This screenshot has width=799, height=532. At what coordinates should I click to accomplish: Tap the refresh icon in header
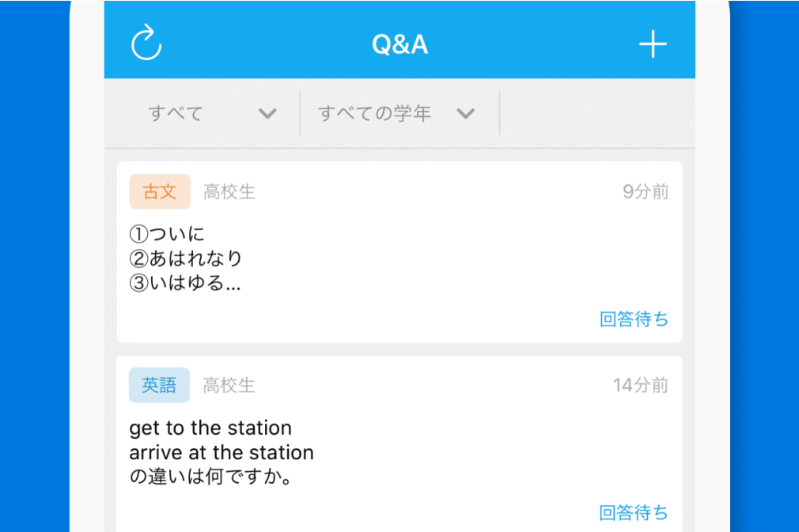click(x=146, y=43)
